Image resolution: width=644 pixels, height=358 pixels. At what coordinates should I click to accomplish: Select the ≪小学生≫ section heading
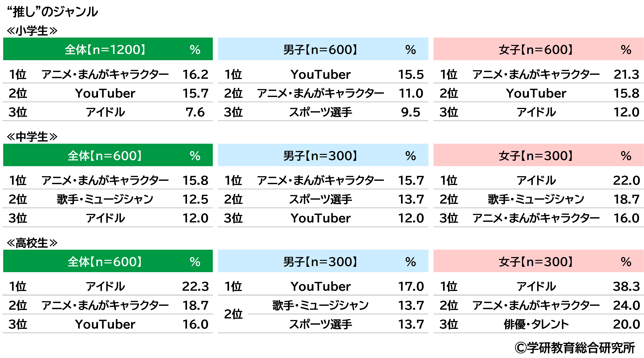tap(32, 31)
